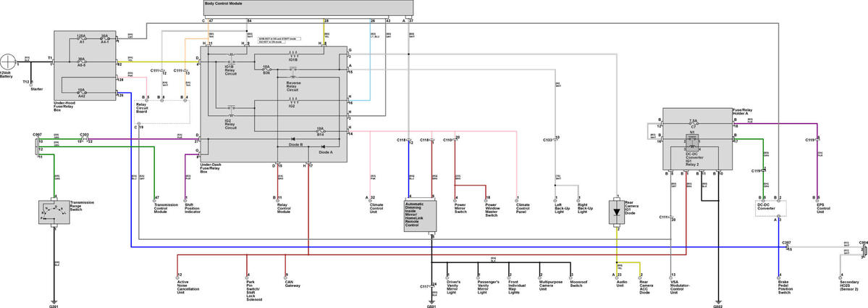Click the Diode B symbol
Viewport: 868px width, 308px height.
click(x=293, y=139)
